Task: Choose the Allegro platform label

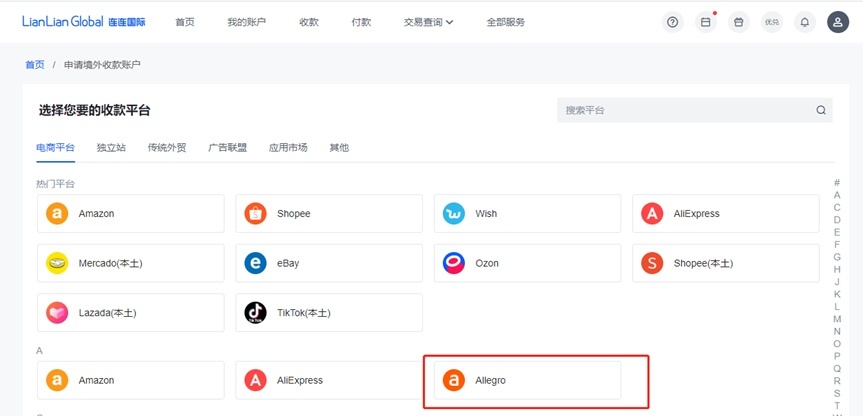Action: coord(490,380)
